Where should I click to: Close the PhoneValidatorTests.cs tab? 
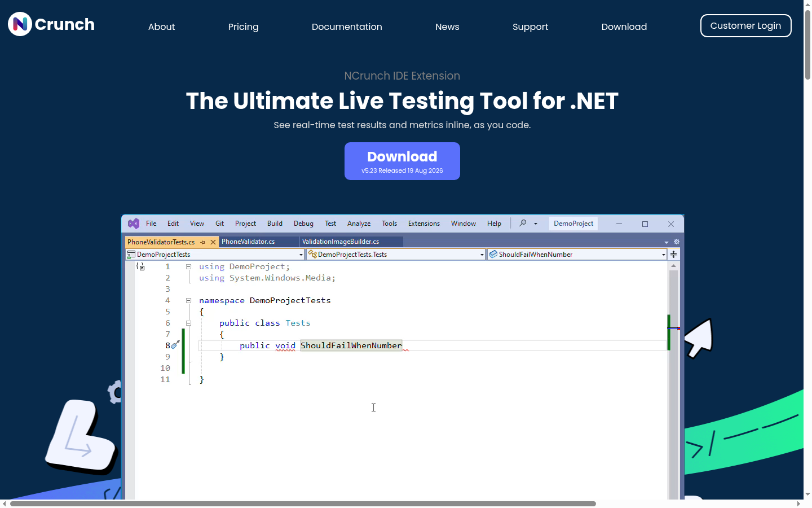213,242
